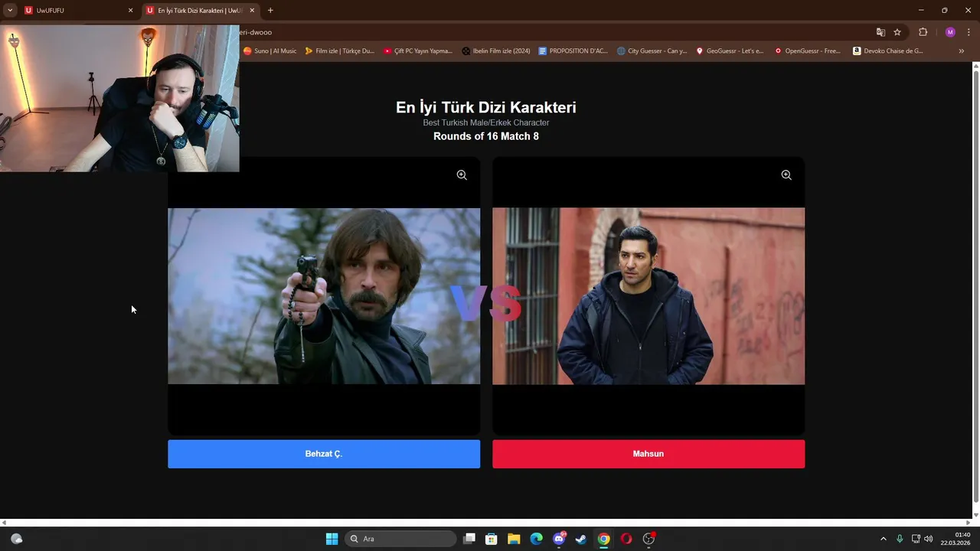The width and height of the screenshot is (980, 551).
Task: Open Steam from taskbar
Action: pyautogui.click(x=581, y=539)
